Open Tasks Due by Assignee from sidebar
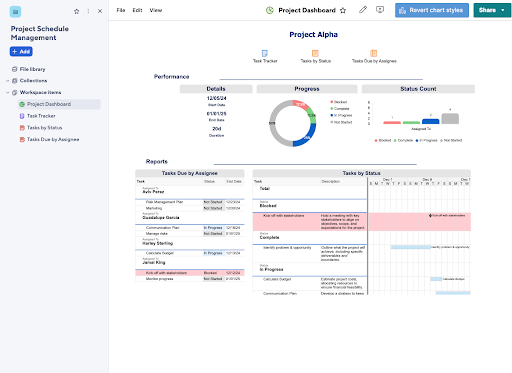Image resolution: width=512 pixels, height=373 pixels. tap(53, 139)
